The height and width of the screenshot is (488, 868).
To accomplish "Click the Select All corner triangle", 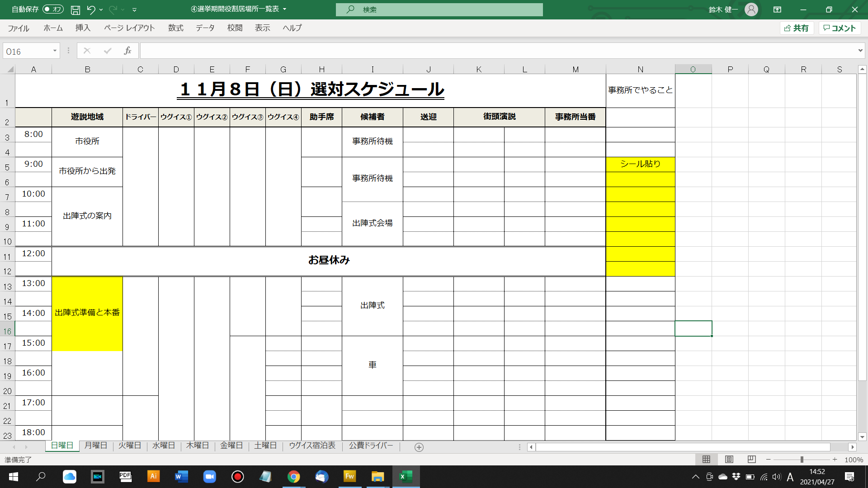I will click(x=10, y=69).
